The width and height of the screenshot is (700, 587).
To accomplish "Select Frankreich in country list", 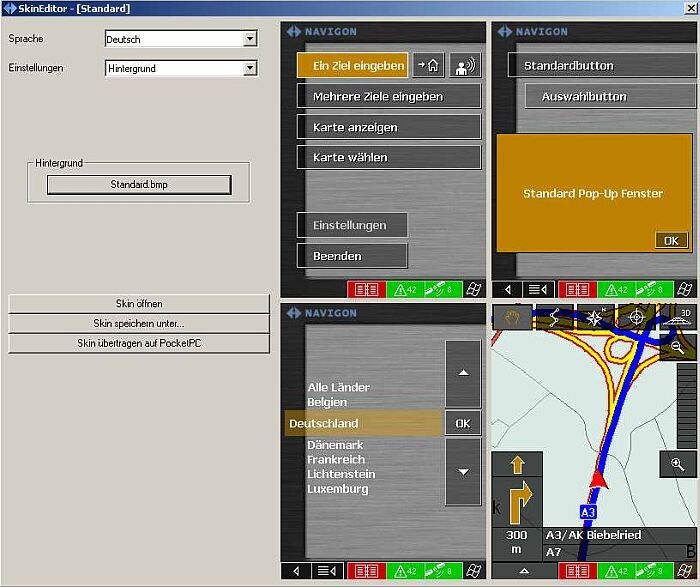I will (336, 459).
